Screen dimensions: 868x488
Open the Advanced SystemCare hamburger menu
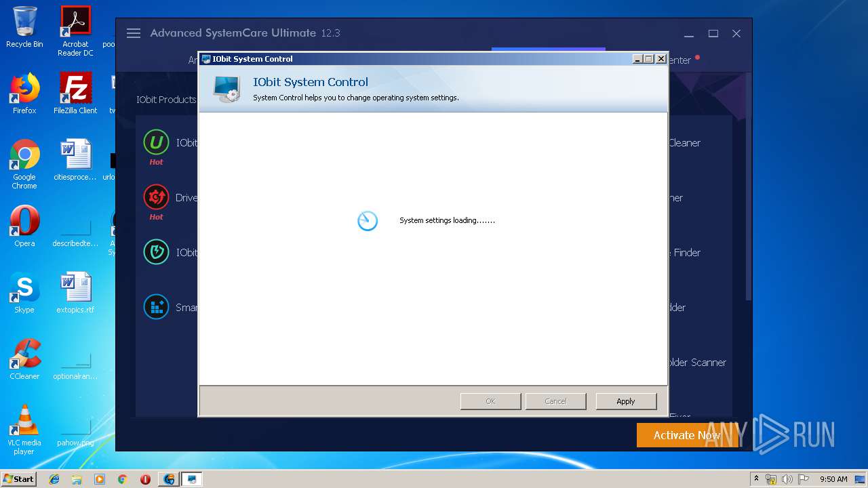tap(134, 33)
